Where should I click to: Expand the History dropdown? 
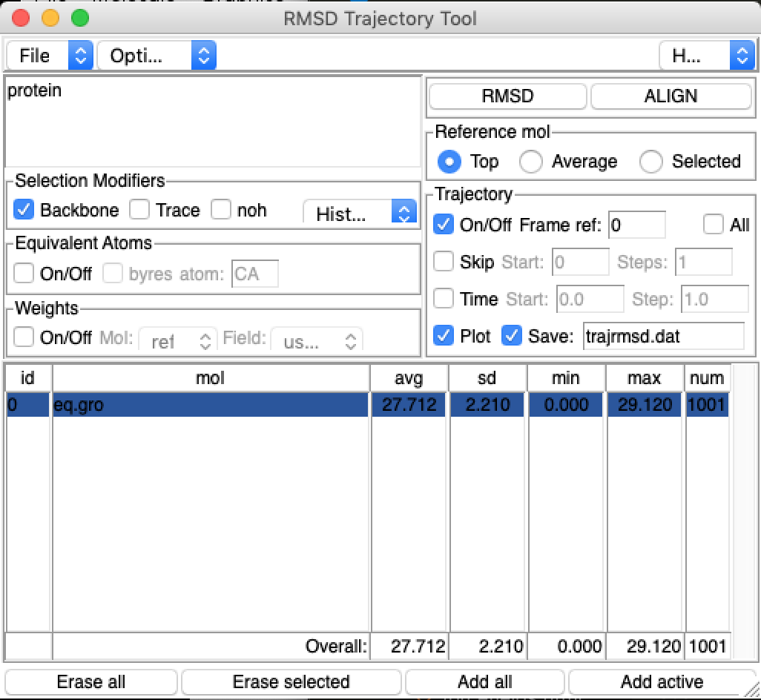[360, 214]
